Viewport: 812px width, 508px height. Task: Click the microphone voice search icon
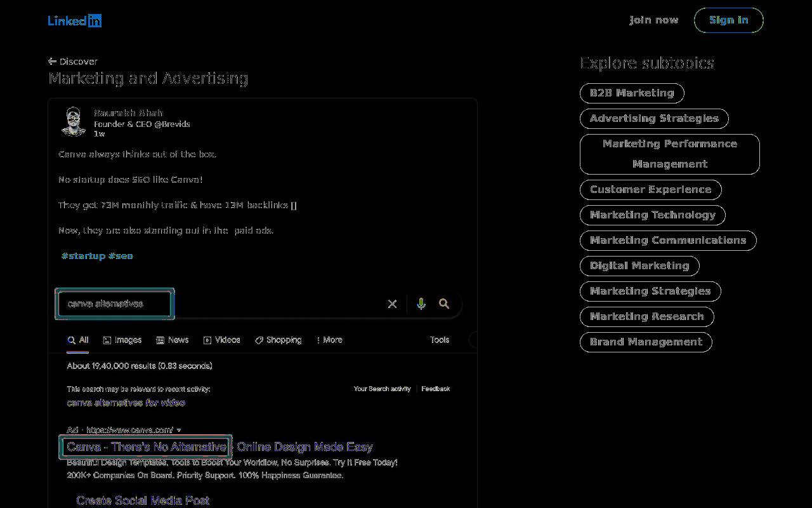[421, 304]
